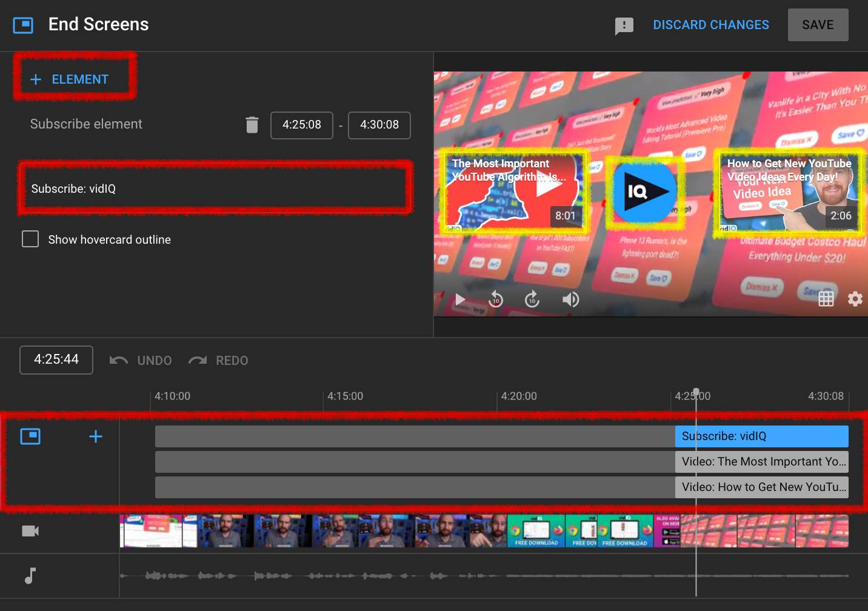This screenshot has height=611, width=868.
Task: Click the add ELEMENT button
Action: [x=70, y=79]
